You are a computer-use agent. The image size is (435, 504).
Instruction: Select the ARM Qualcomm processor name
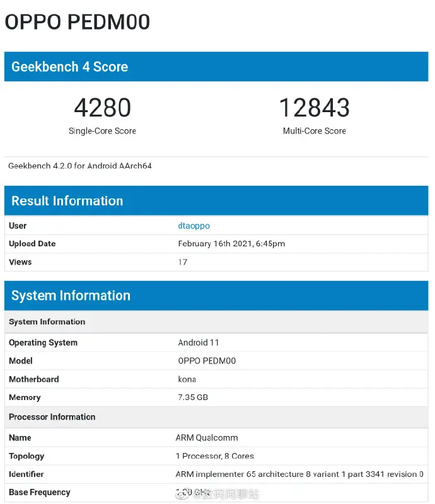(x=207, y=438)
